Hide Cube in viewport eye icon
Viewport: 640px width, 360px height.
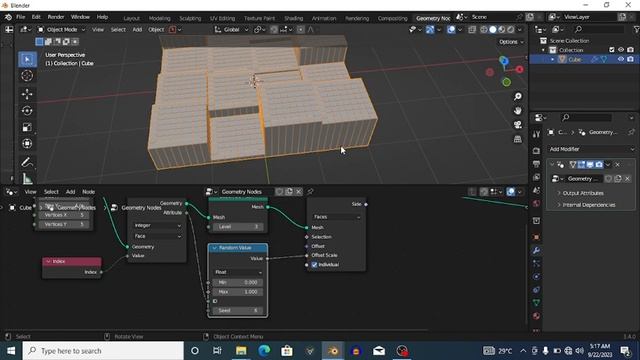click(621, 59)
